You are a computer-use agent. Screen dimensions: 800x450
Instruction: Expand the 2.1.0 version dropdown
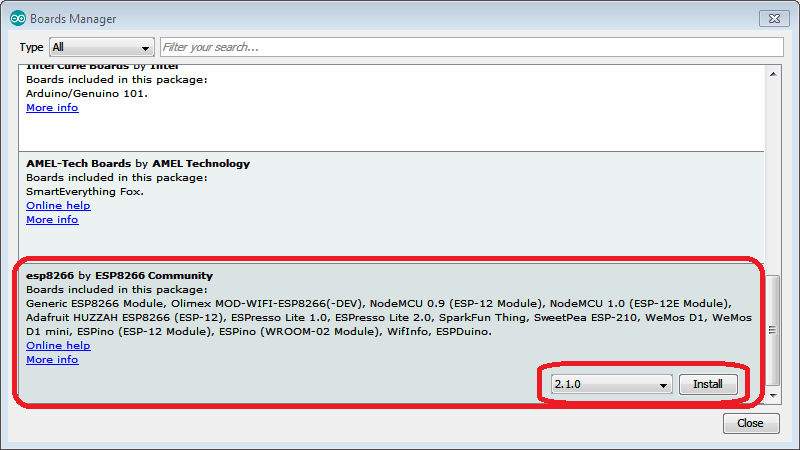(611, 384)
